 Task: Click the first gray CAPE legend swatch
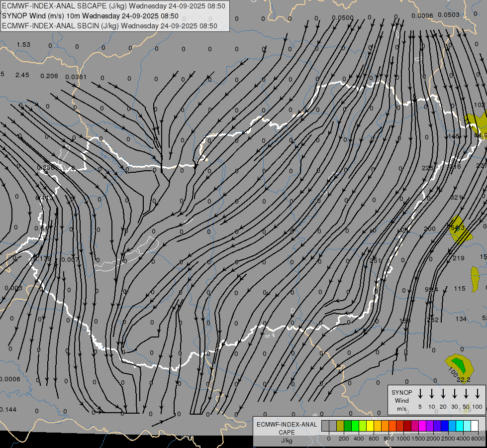325,426
